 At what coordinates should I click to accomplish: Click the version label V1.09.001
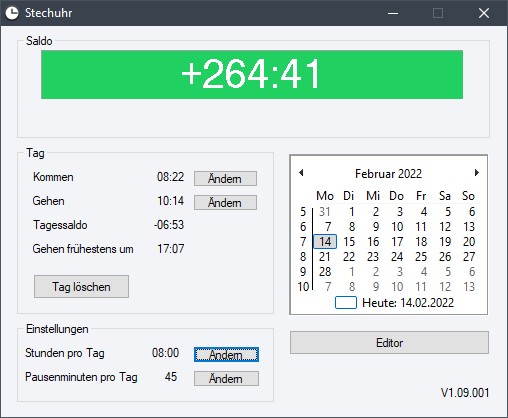(465, 393)
